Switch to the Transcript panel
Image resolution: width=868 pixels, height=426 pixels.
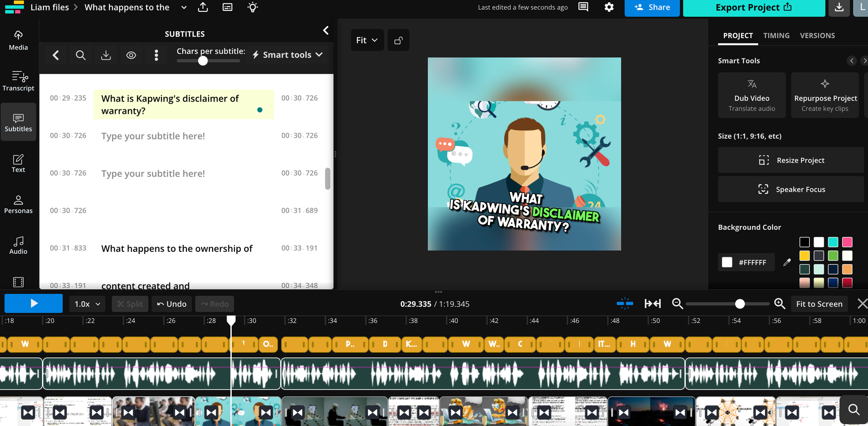click(18, 81)
